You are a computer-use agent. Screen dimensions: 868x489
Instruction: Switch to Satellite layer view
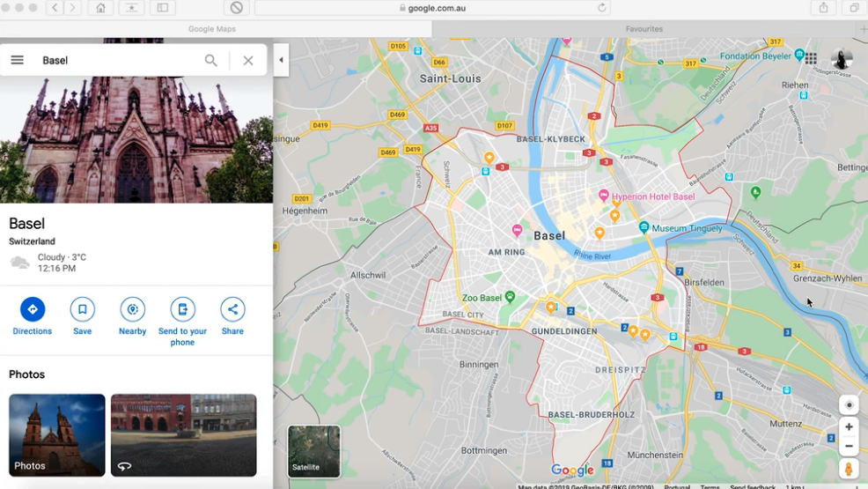click(314, 451)
